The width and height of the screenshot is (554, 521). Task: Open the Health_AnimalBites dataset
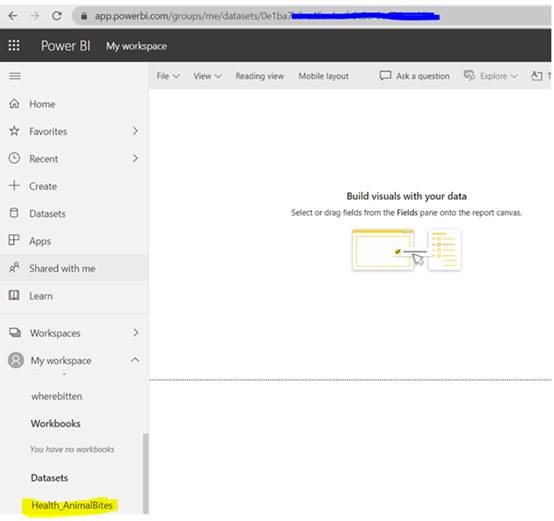[72, 505]
